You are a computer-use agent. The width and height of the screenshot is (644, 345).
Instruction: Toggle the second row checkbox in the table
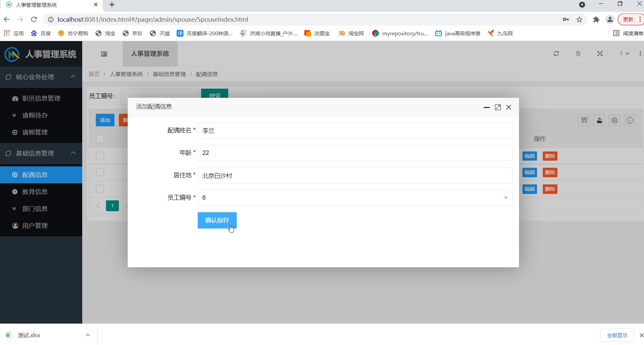[100, 172]
